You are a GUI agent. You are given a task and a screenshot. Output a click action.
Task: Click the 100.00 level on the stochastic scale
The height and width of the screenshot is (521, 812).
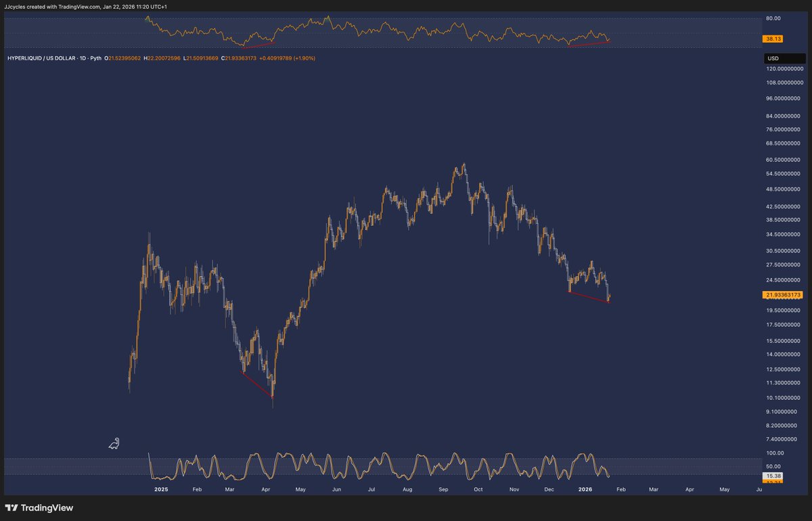775,453
